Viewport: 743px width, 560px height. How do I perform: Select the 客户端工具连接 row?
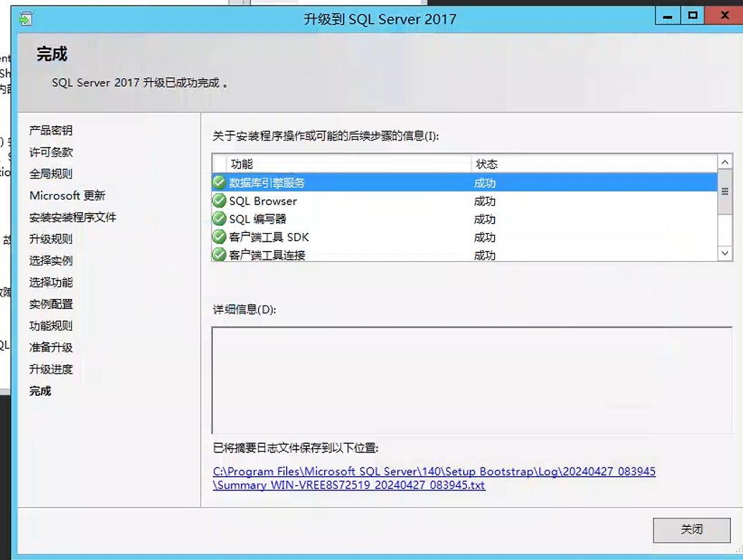pyautogui.click(x=465, y=255)
